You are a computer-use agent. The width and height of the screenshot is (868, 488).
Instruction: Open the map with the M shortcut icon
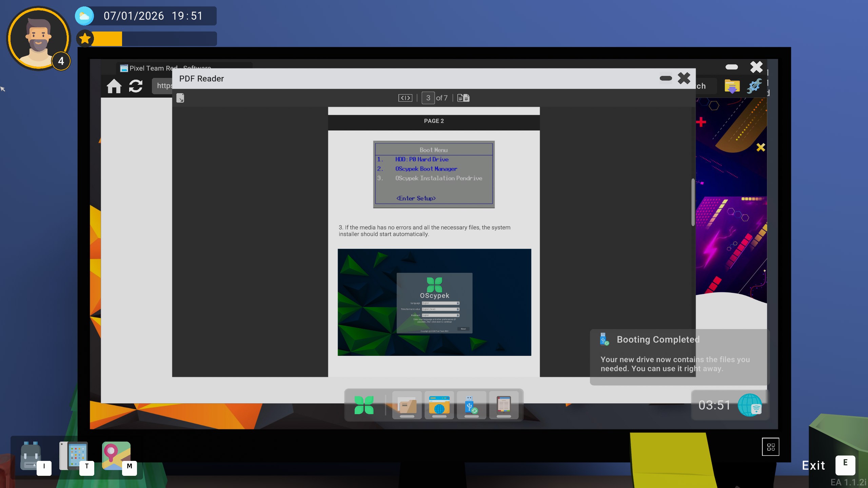tap(116, 456)
